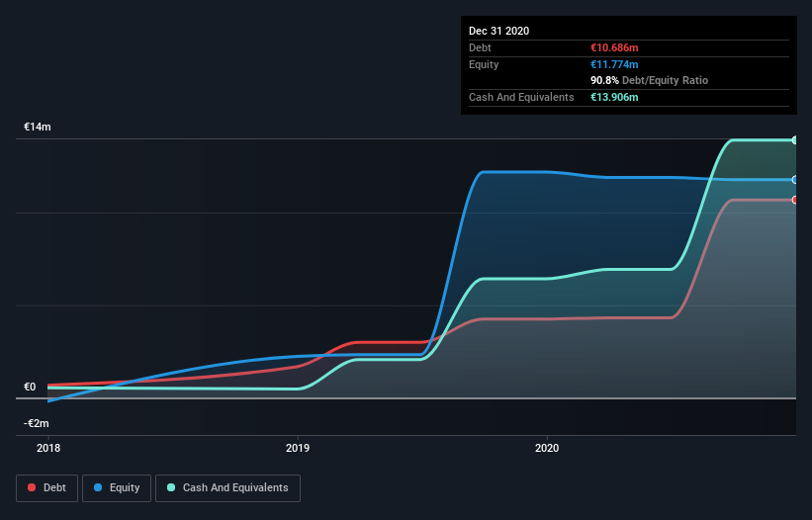Click the -€2m y-axis label

point(37,423)
